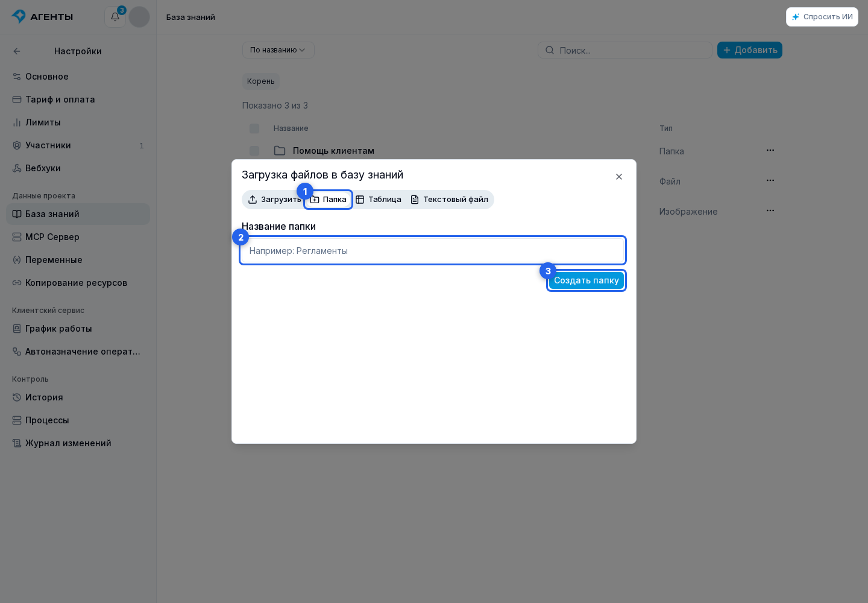The height and width of the screenshot is (603, 868).
Task: Click the Основное sliders icon
Action: coord(17,77)
